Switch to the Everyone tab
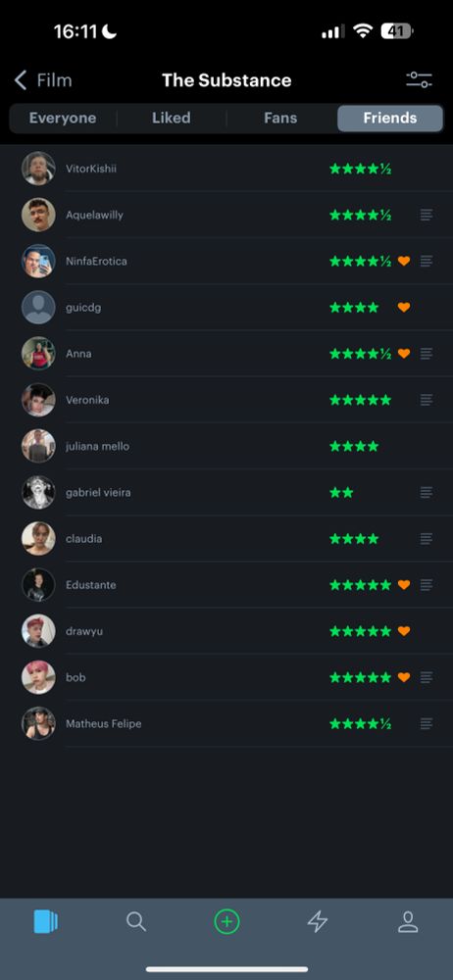Image resolution: width=453 pixels, height=980 pixels. (63, 119)
